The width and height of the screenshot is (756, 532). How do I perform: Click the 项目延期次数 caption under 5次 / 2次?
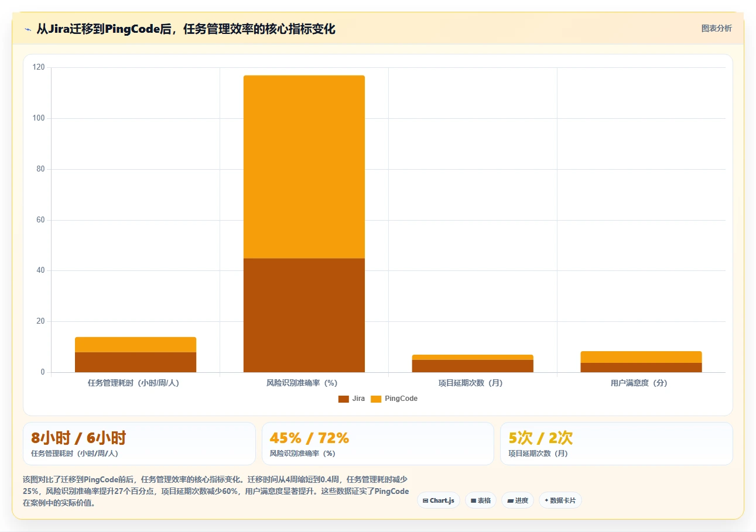[x=538, y=454]
